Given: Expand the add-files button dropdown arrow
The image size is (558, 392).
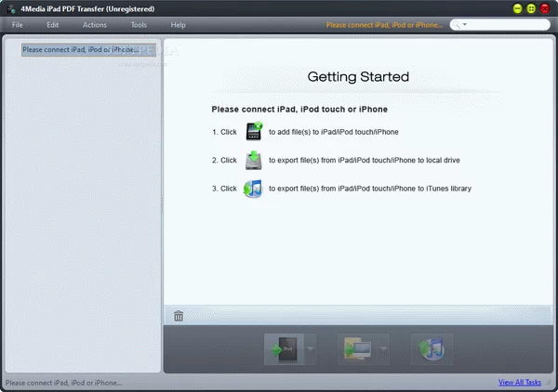Looking at the screenshot, I should [310, 350].
